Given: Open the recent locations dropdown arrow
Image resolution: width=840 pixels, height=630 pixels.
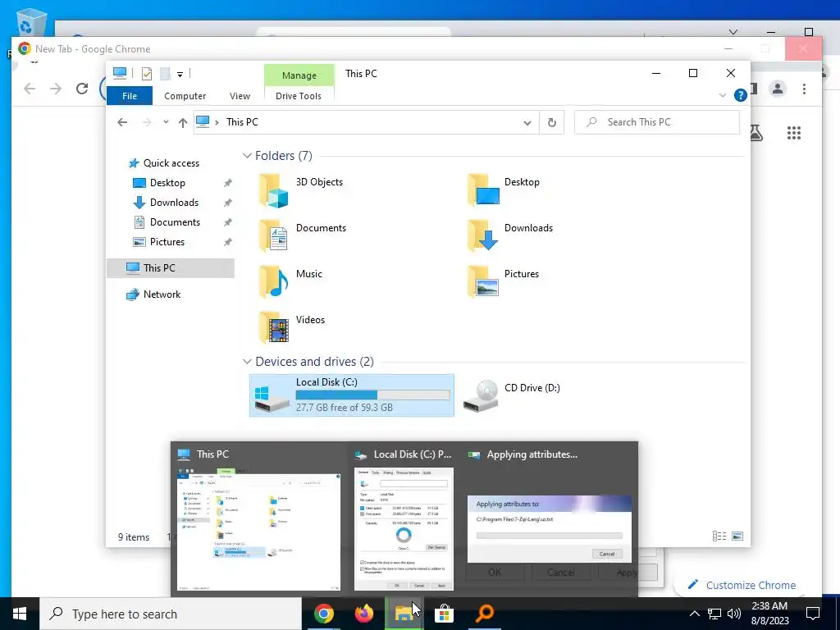Looking at the screenshot, I should tap(166, 122).
